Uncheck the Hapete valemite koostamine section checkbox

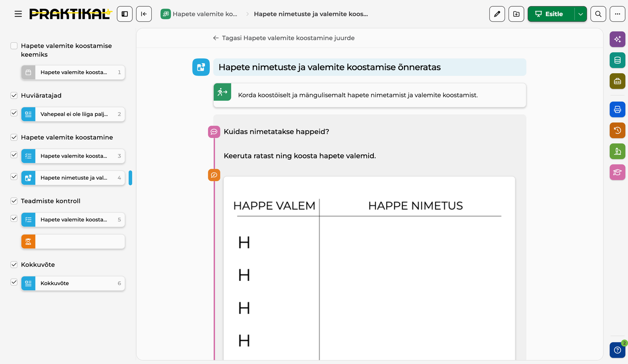pos(14,137)
